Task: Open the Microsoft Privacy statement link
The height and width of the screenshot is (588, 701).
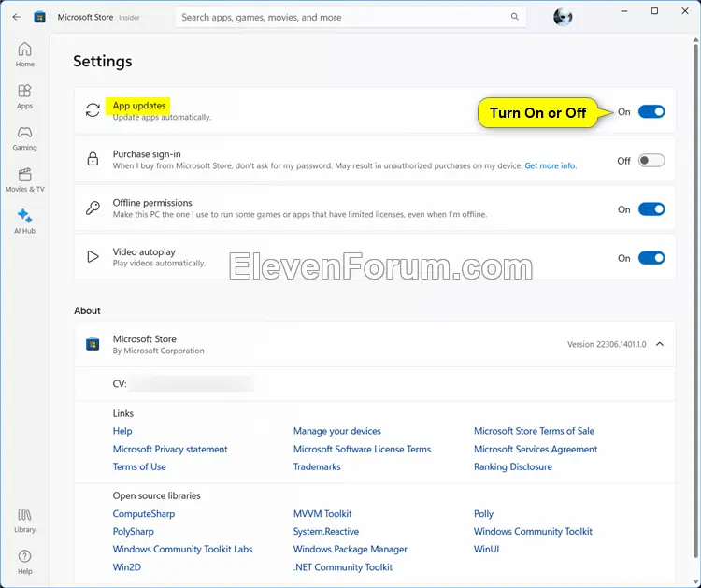Action: coord(170,449)
